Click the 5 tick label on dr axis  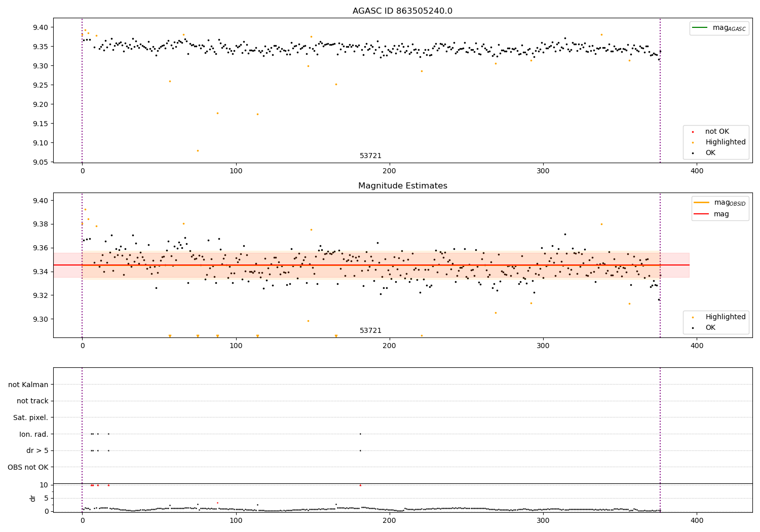click(46, 498)
